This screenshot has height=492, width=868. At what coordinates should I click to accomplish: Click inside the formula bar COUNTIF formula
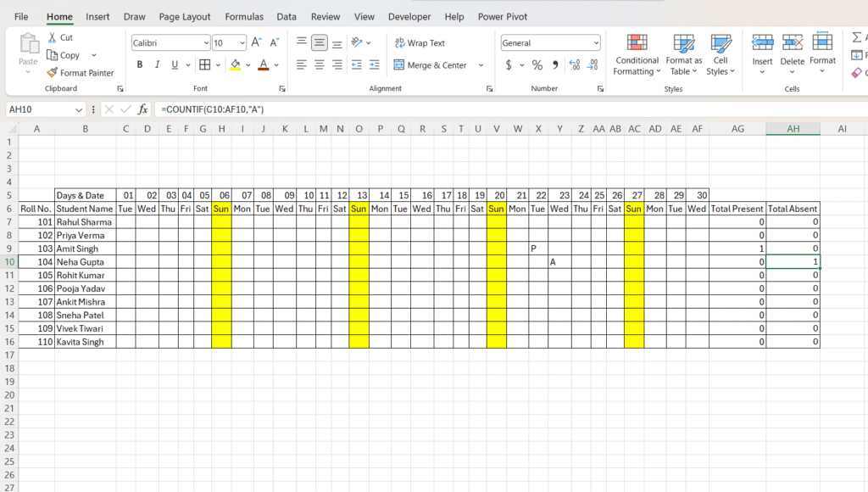coord(213,109)
